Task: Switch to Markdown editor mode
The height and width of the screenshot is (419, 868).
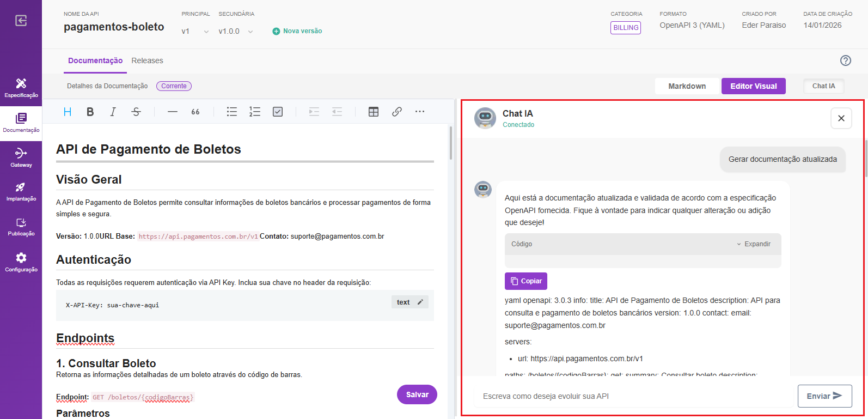Action: click(687, 86)
